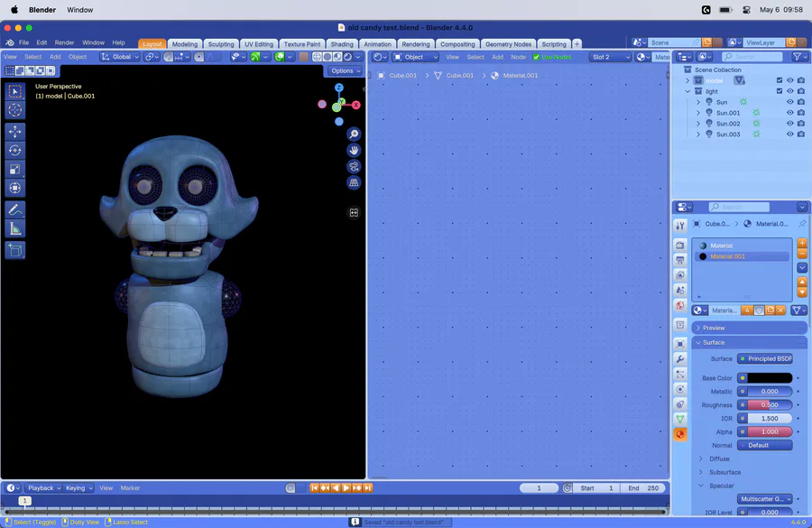Open the Options dropdown in viewport
Image resolution: width=812 pixels, height=528 pixels.
click(x=345, y=71)
